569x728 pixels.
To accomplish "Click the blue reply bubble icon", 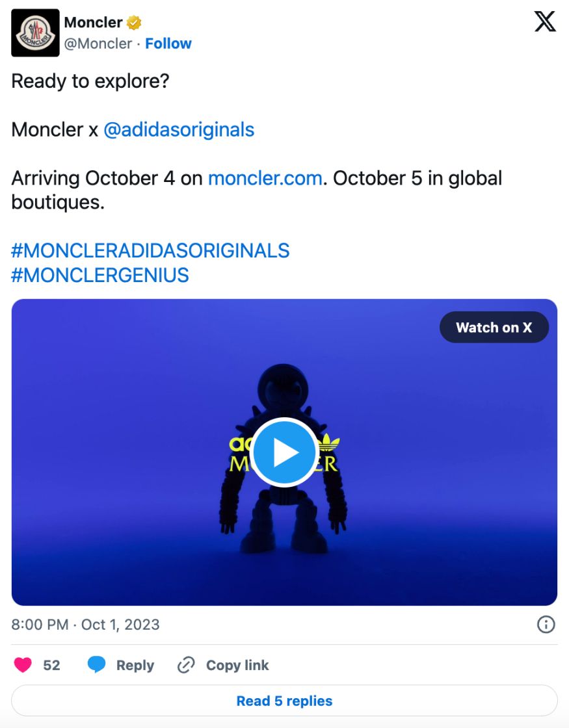I will click(x=97, y=665).
